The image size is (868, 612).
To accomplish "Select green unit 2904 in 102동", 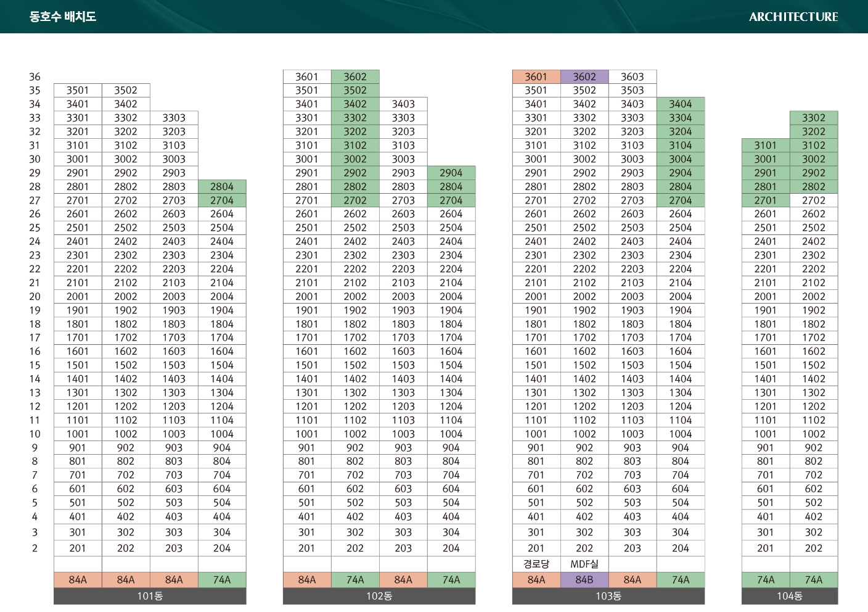I will pos(451,173).
